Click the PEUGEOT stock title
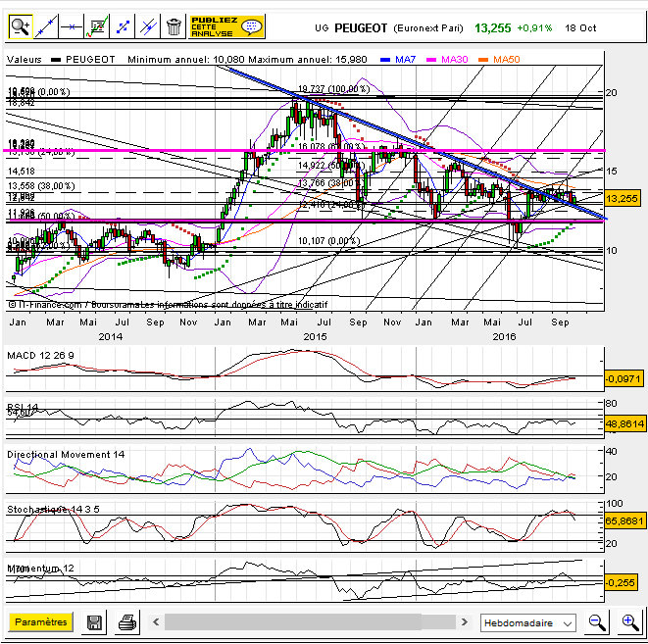 tap(361, 28)
